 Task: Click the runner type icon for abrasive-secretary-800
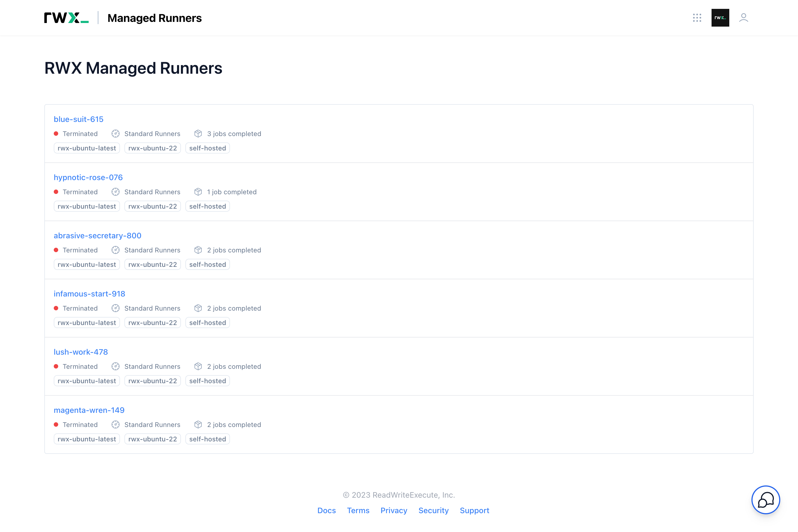tap(115, 250)
